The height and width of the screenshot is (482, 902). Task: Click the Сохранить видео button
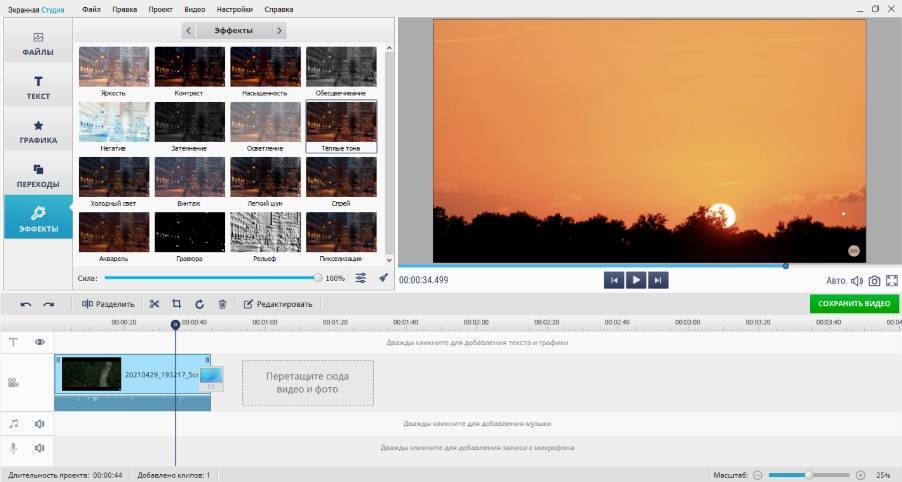coord(853,304)
